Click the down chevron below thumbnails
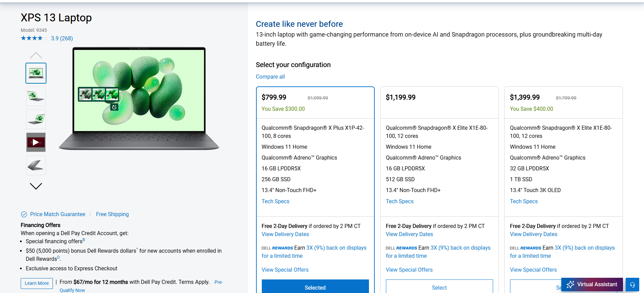 (36, 186)
